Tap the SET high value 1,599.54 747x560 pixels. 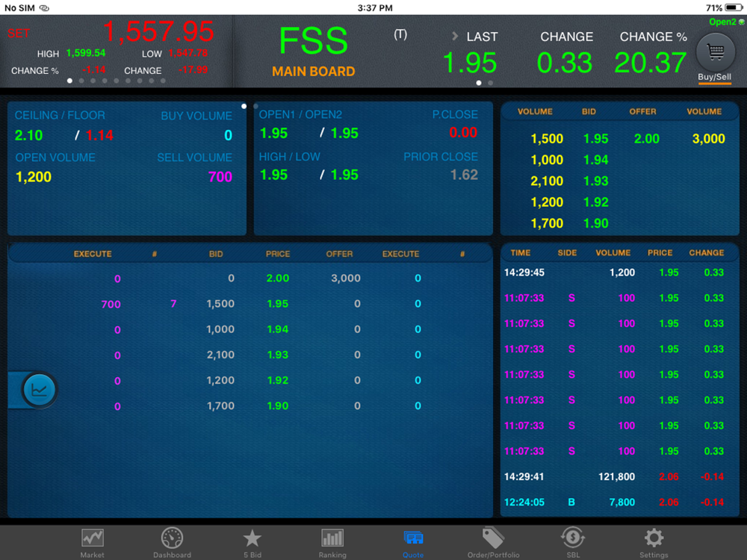pyautogui.click(x=86, y=53)
